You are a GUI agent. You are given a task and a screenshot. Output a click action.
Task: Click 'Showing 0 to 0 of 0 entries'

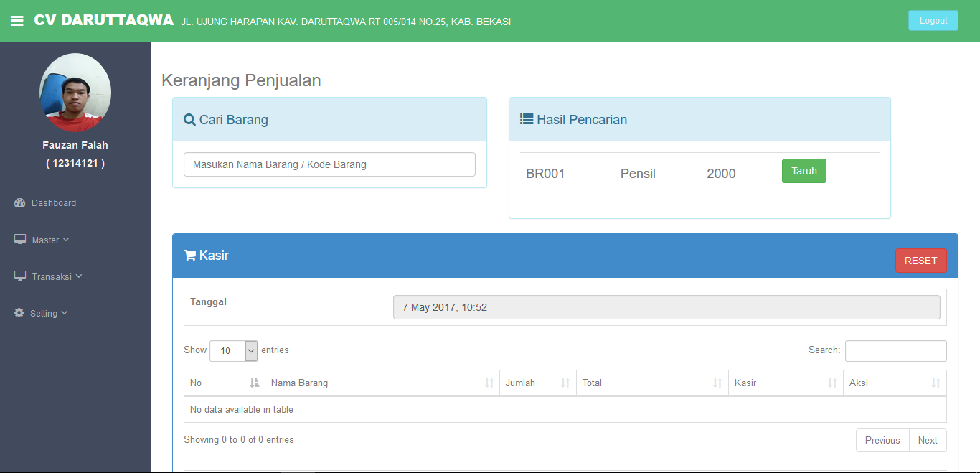[x=239, y=440]
